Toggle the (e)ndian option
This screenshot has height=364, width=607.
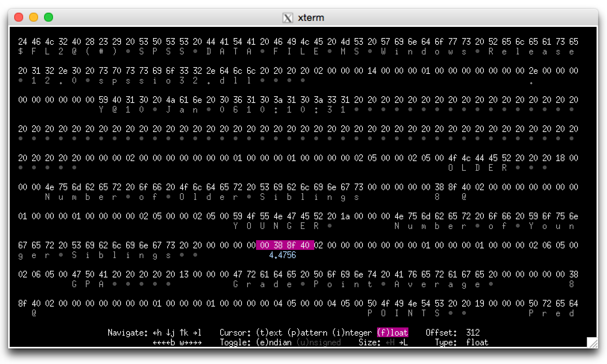[x=274, y=342]
